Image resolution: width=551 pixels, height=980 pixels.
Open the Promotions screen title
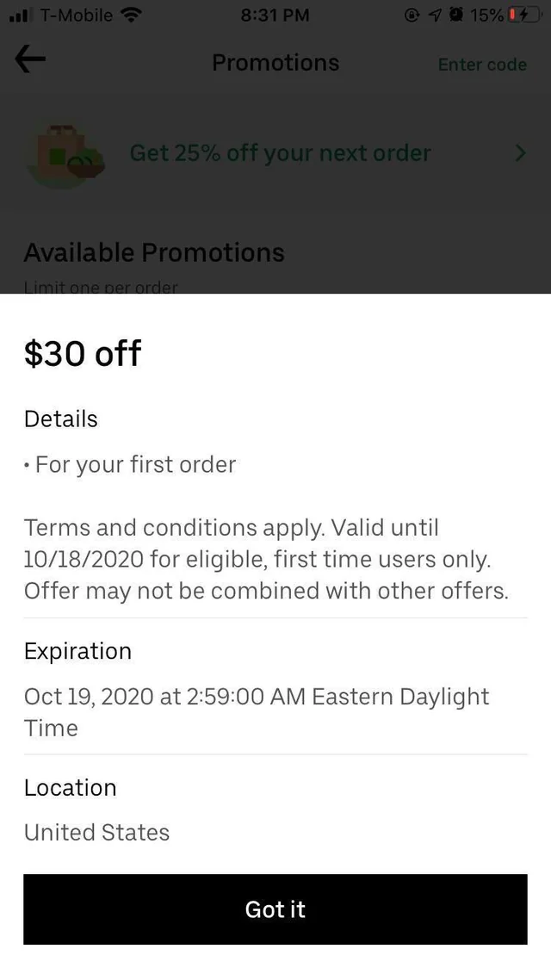click(x=275, y=62)
